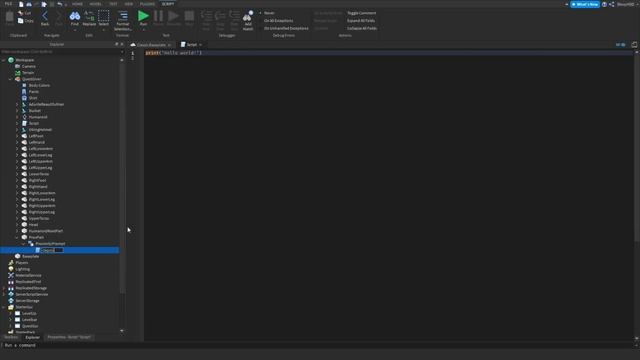
Task: Click the Add Watch icon
Action: (x=248, y=16)
